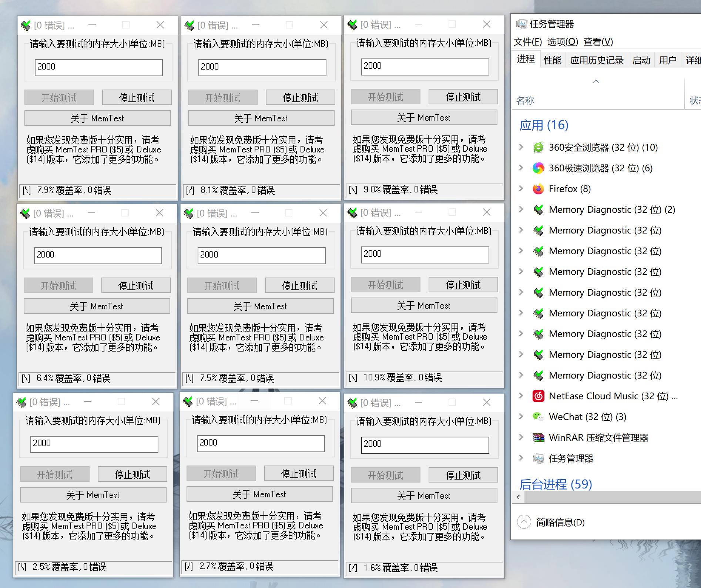701x588 pixels.
Task: Select the WeChat icon in the app list
Action: coord(538,417)
